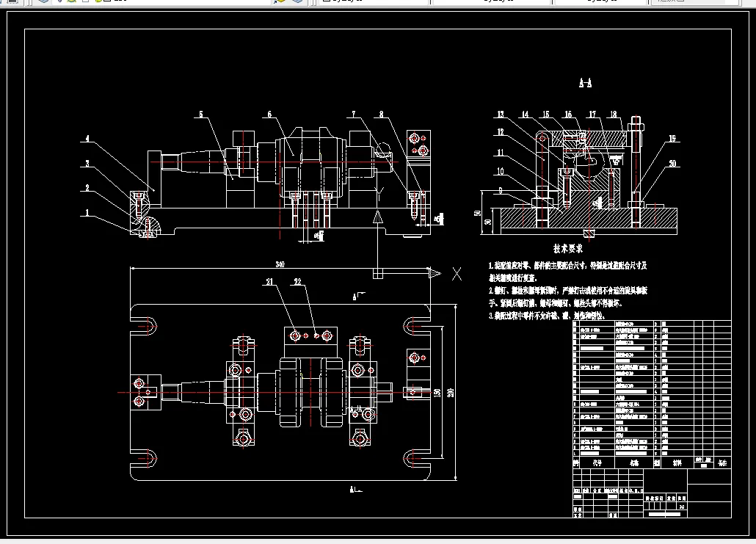Image resolution: width=756 pixels, height=544 pixels.
Task: Select the 150 vertical dimension text
Action: 437,393
